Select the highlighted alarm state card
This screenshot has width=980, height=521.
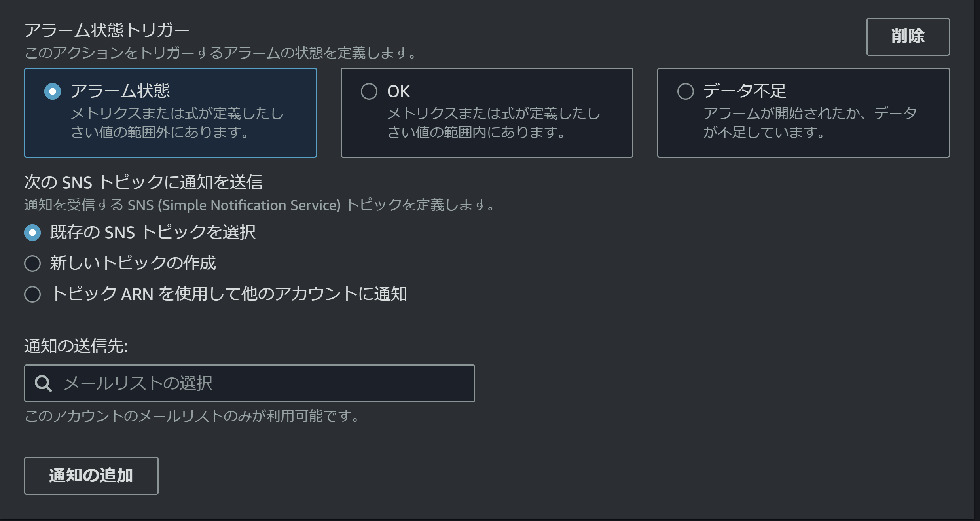pos(170,112)
